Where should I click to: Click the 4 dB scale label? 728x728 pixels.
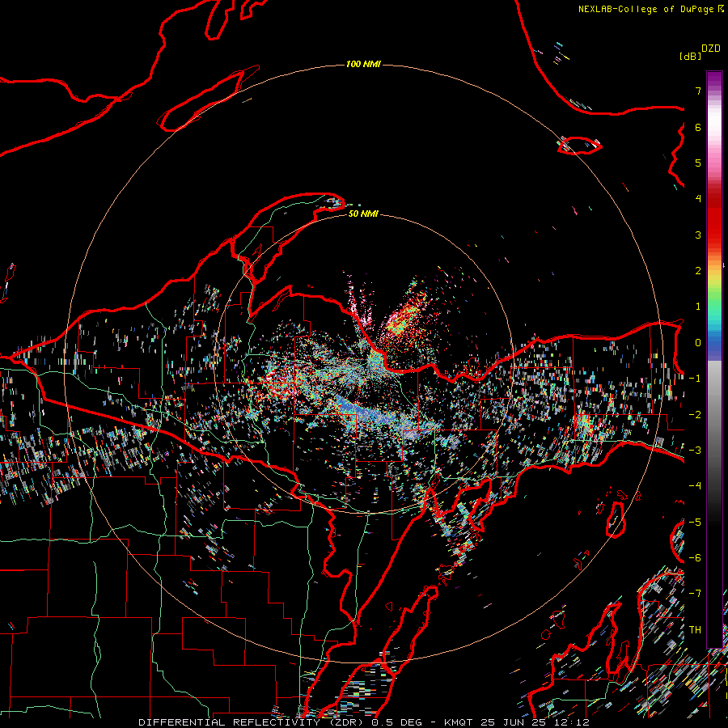(x=698, y=199)
